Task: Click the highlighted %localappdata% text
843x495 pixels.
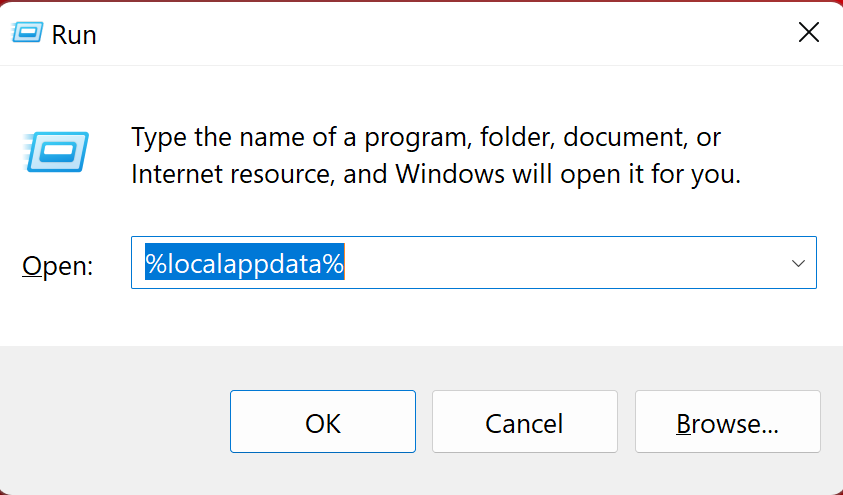Action: [245, 264]
